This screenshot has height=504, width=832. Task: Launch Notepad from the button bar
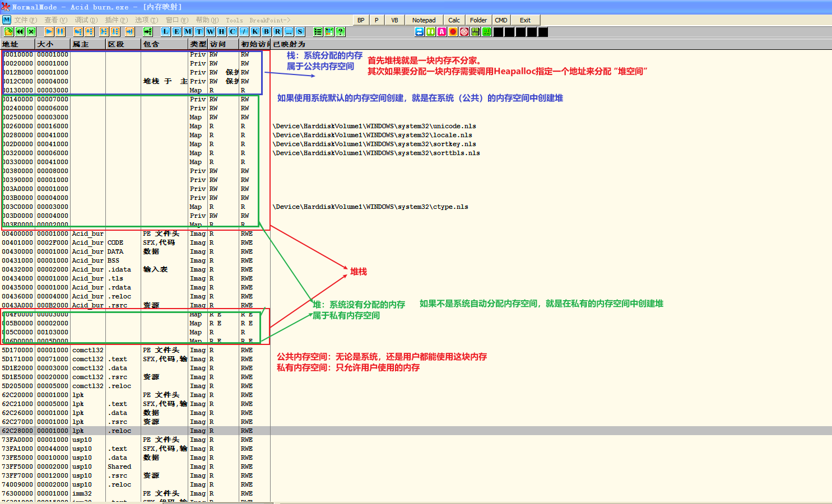click(424, 20)
